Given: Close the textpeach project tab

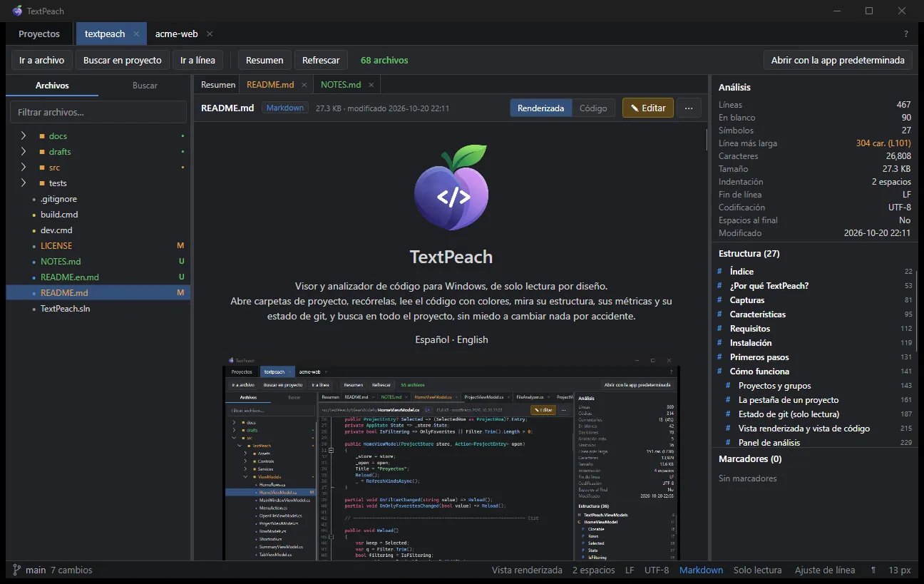Looking at the screenshot, I should (136, 34).
